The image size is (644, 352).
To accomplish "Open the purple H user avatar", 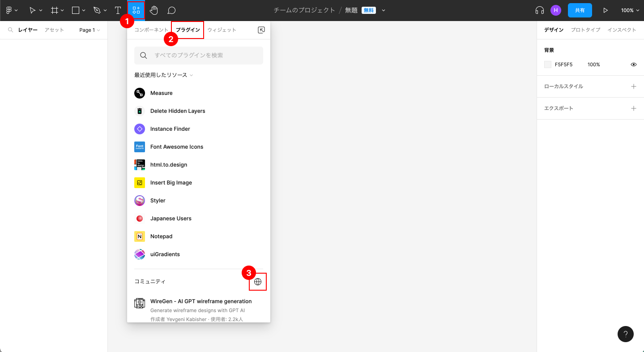I will point(556,10).
